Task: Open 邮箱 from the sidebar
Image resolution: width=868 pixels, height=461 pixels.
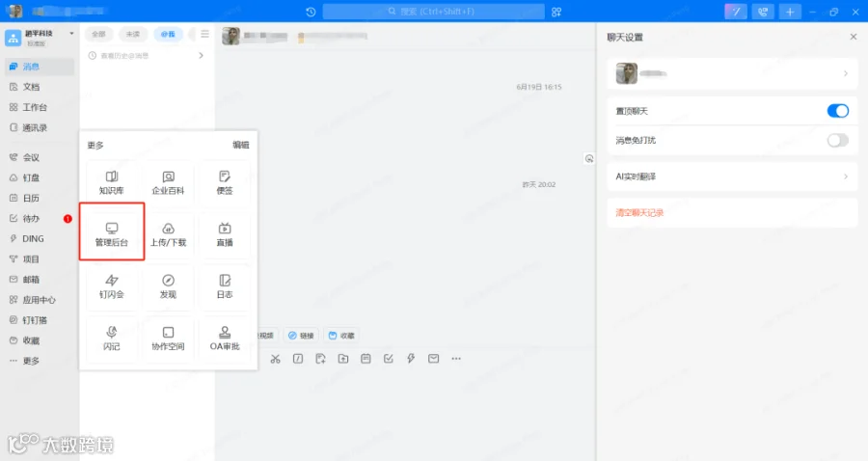Action: coord(40,280)
